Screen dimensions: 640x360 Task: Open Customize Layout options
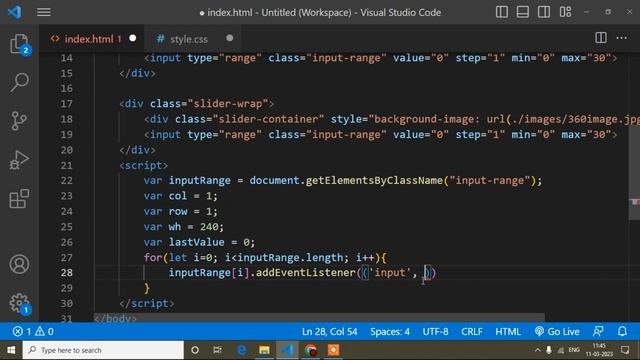click(x=565, y=12)
